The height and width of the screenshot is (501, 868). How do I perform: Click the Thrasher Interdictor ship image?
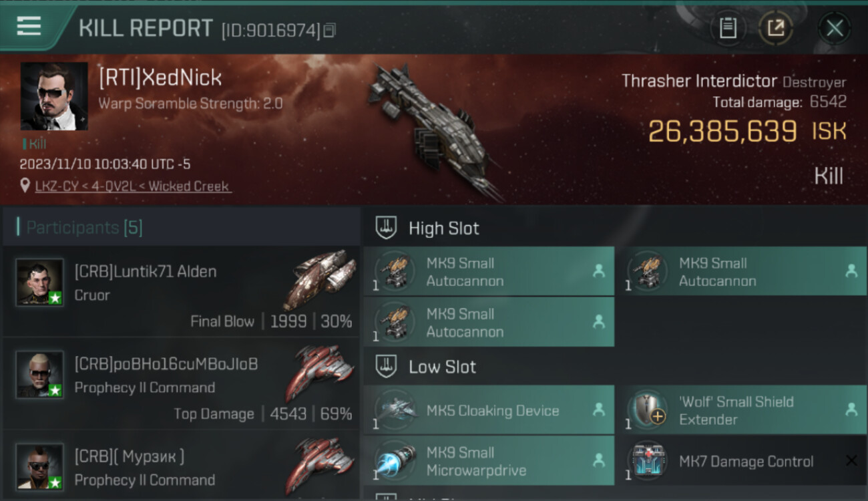433,130
